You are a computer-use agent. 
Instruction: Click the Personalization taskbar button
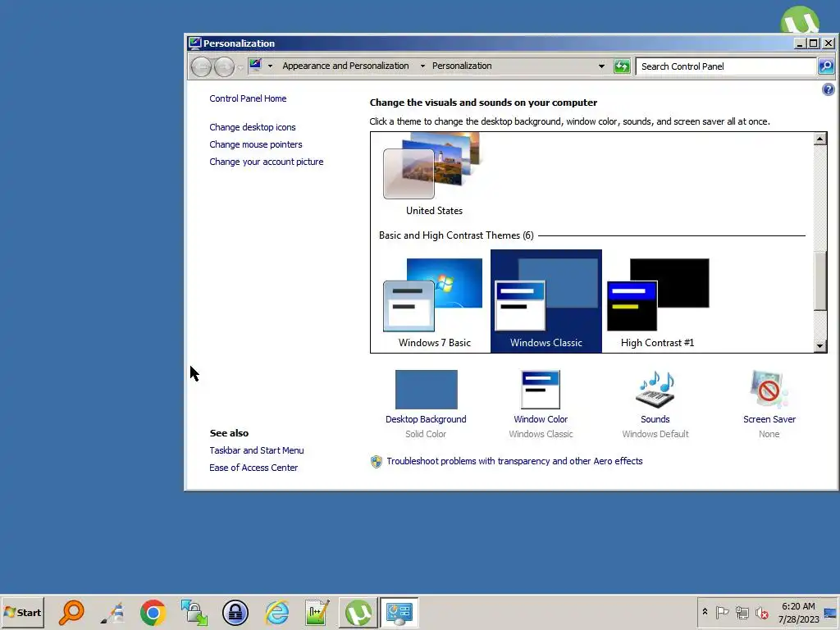(399, 612)
